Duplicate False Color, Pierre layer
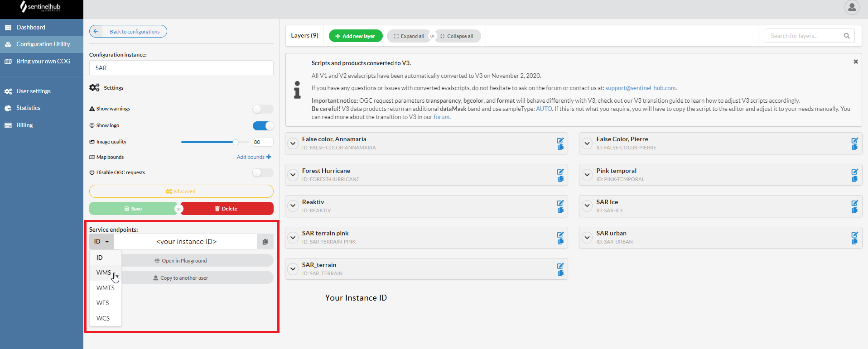868x349 pixels. coord(855,147)
